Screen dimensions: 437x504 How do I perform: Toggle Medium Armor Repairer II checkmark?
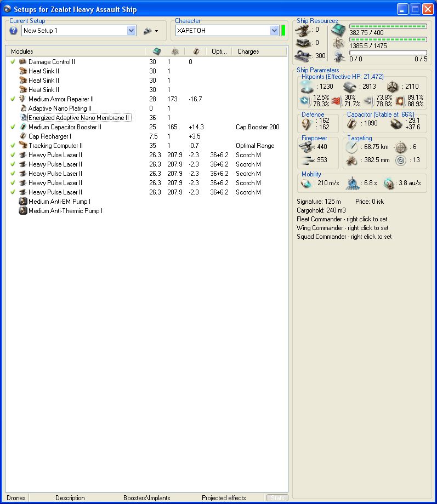pyautogui.click(x=13, y=99)
